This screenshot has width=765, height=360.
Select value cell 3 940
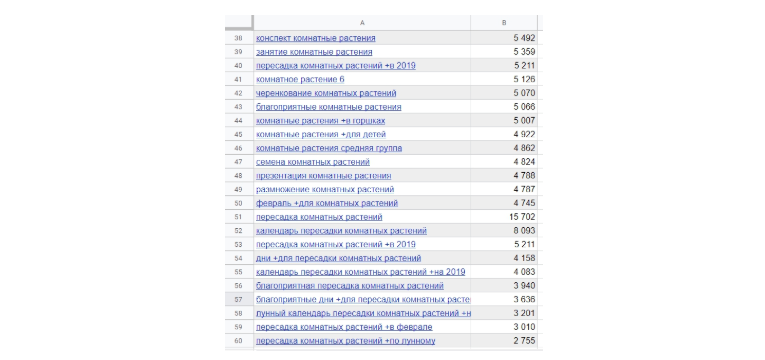tap(504, 285)
